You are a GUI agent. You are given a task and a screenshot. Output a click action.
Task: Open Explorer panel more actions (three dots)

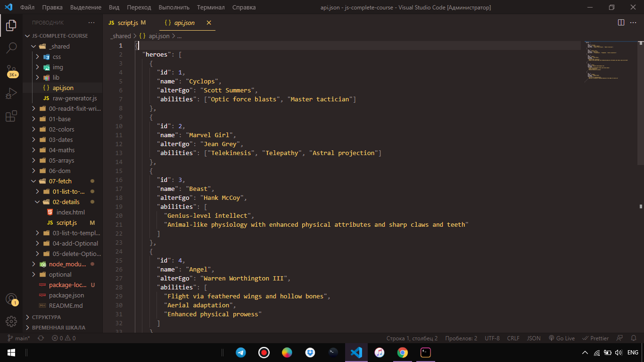pyautogui.click(x=91, y=23)
